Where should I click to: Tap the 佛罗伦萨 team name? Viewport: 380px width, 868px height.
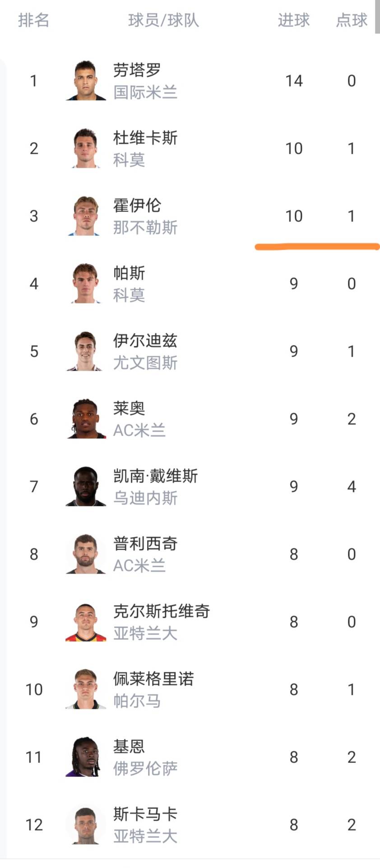pos(145,769)
